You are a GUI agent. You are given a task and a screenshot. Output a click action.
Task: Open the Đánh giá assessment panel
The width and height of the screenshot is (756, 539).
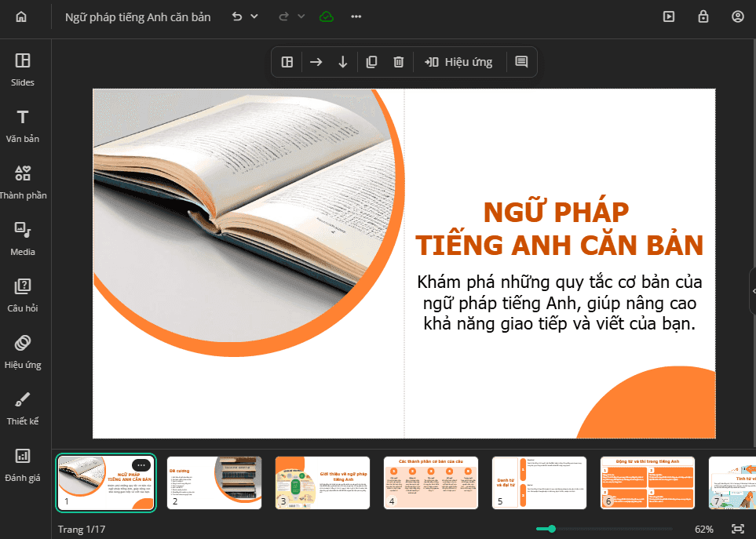tap(23, 464)
